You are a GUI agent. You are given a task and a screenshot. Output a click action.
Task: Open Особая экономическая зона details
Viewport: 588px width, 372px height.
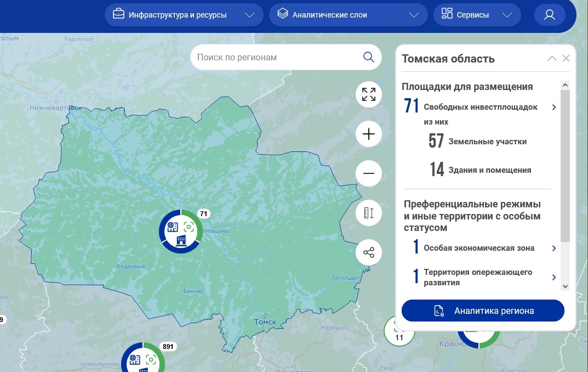pos(554,248)
